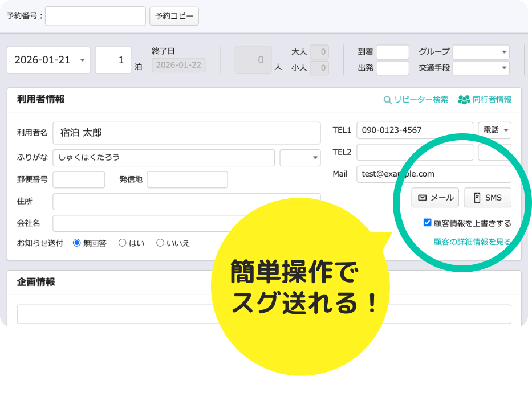This screenshot has height=409, width=532.
Task: Click the envelope icon on the メール button
Action: coord(421,197)
